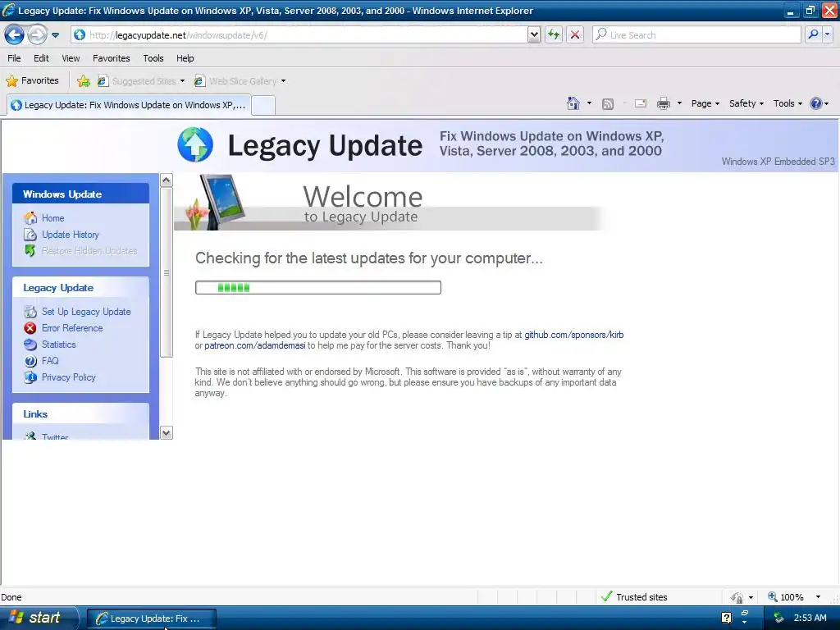Click the blue Help question mark icon

click(816, 103)
